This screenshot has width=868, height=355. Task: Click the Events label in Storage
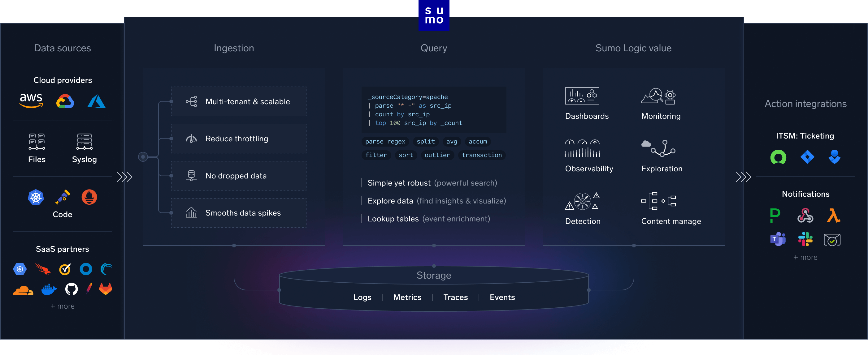[x=502, y=297]
